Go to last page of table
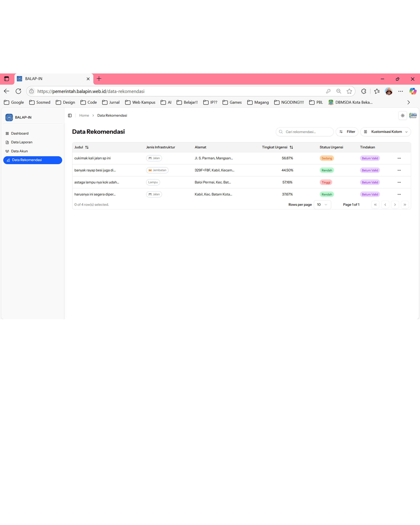Image resolution: width=420 pixels, height=525 pixels. coord(405,205)
